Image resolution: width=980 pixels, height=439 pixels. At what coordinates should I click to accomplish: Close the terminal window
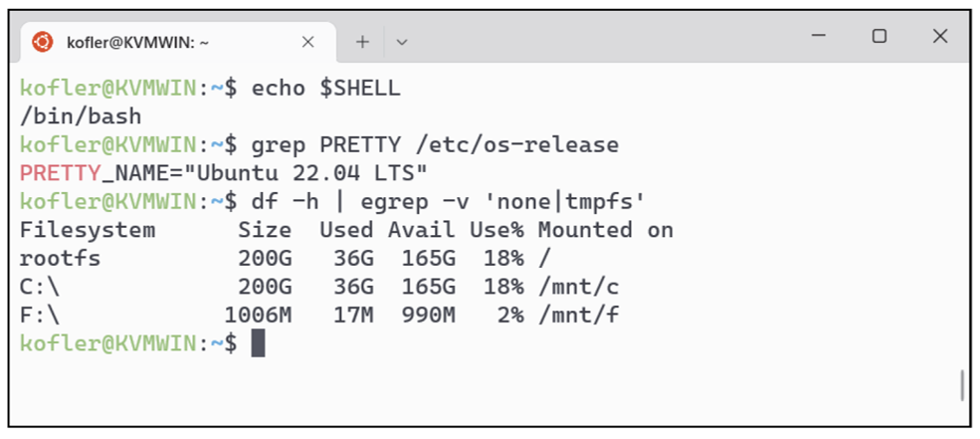point(940,36)
